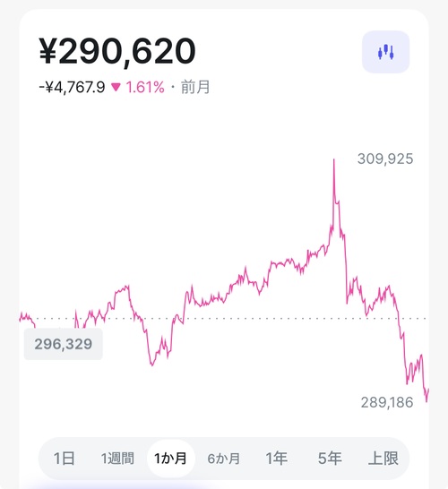Select the 1日 time range
Screen dimensions: 448x489
coord(65,459)
